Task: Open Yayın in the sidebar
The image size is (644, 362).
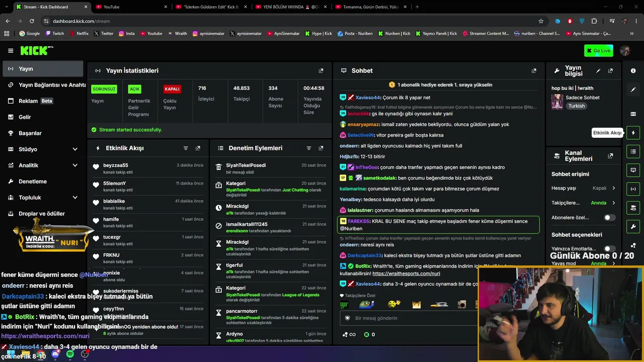Action: 43,69
